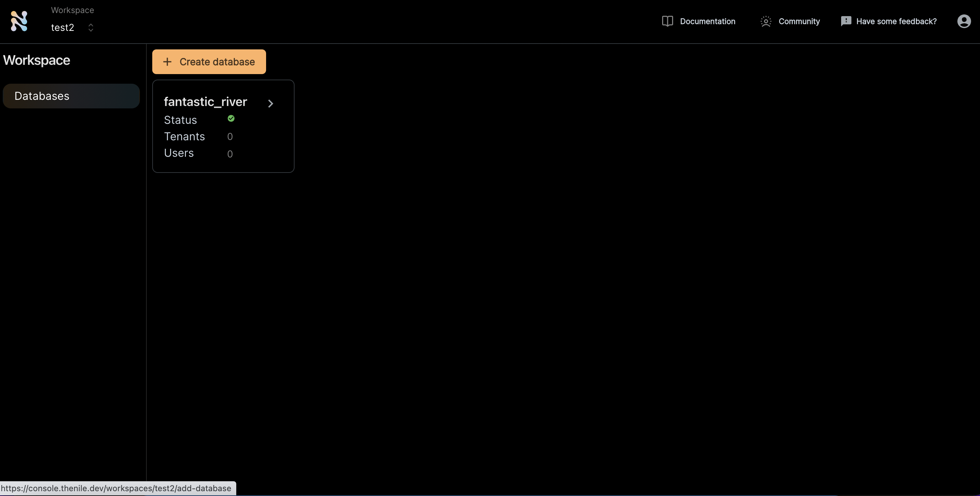The image size is (980, 496).
Task: Select the test2 workspace label
Action: click(62, 26)
